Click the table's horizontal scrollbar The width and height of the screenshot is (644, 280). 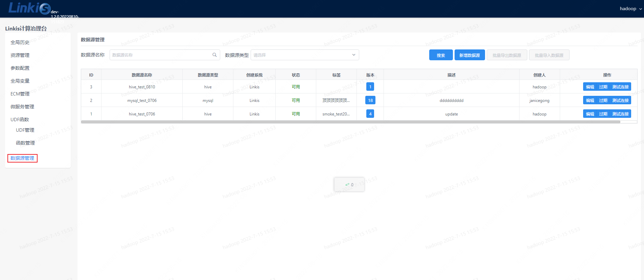pos(350,122)
